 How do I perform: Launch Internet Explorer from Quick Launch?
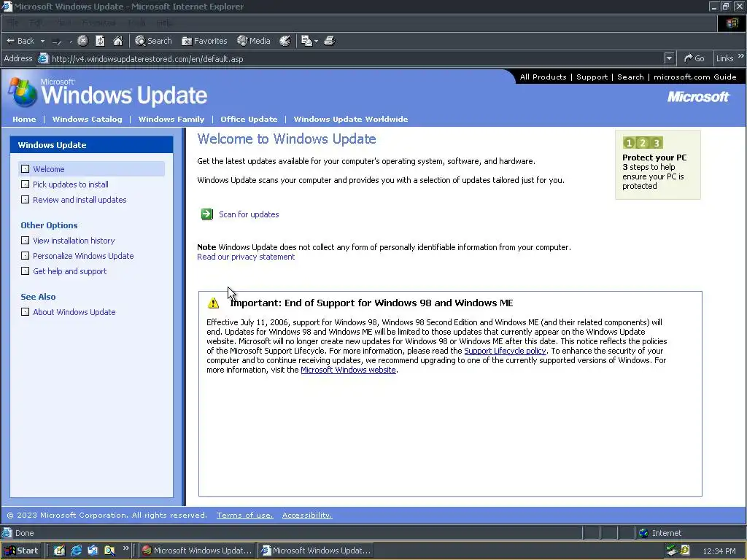pyautogui.click(x=76, y=551)
